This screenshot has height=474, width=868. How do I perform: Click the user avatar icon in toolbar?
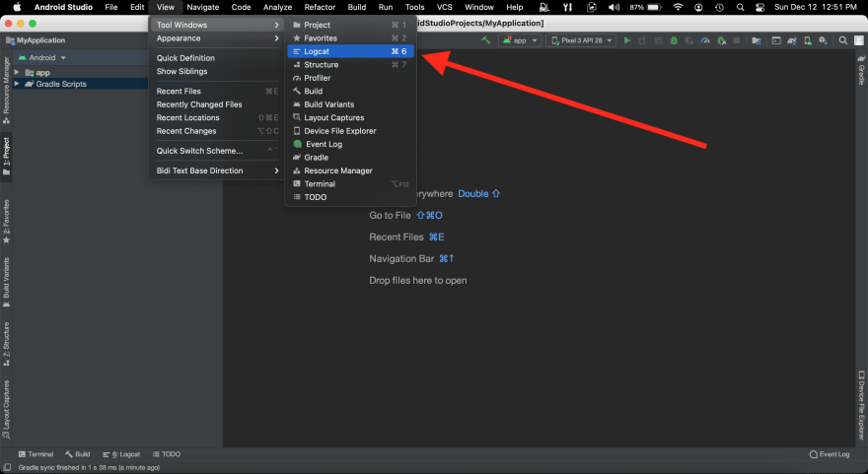click(x=858, y=40)
